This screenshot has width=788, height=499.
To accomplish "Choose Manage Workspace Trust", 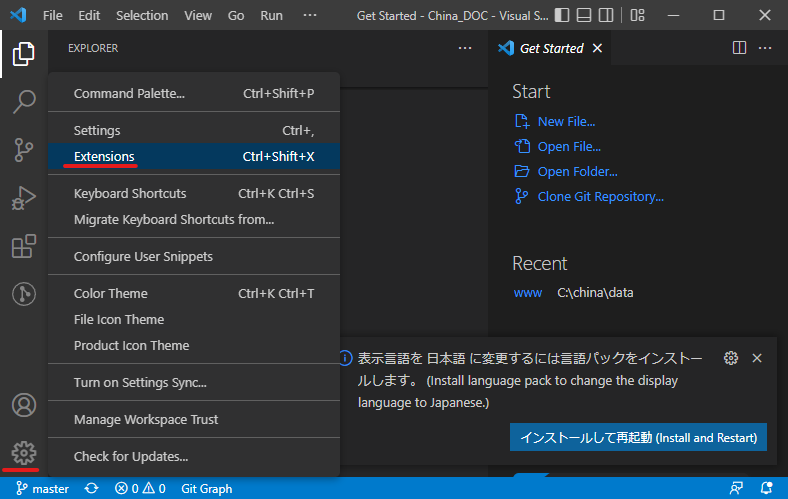I will tap(194, 420).
